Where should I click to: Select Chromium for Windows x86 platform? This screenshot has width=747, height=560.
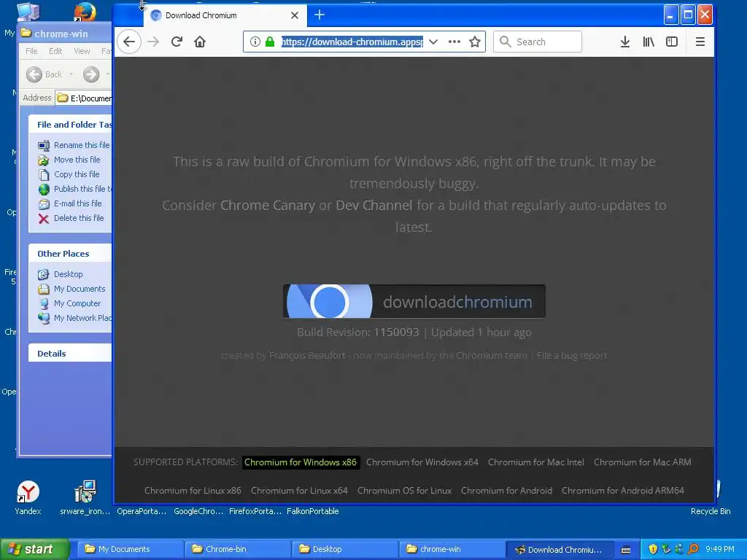point(301,462)
